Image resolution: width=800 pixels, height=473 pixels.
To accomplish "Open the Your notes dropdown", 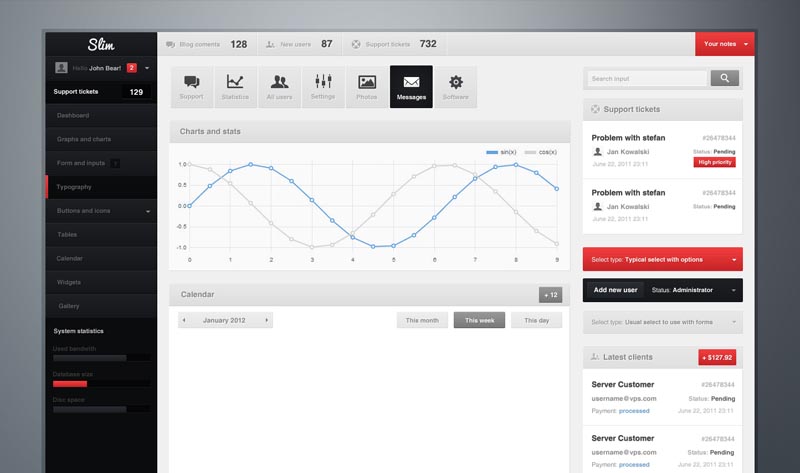I will 724,44.
